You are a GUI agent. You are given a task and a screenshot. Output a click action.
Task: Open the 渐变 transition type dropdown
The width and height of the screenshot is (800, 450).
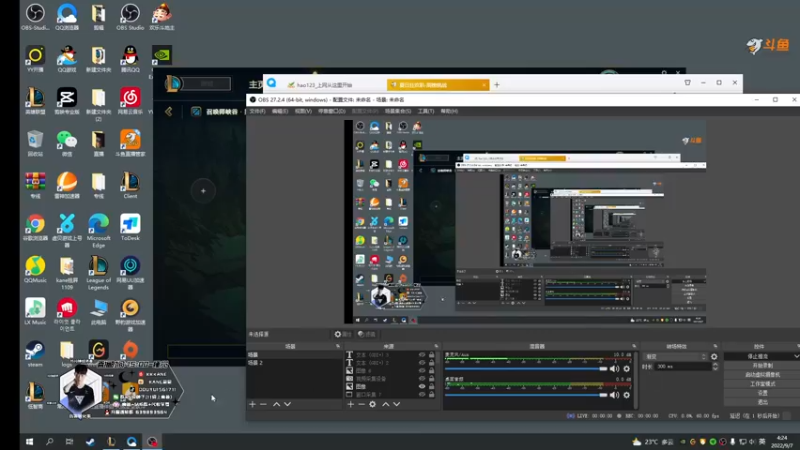click(676, 357)
